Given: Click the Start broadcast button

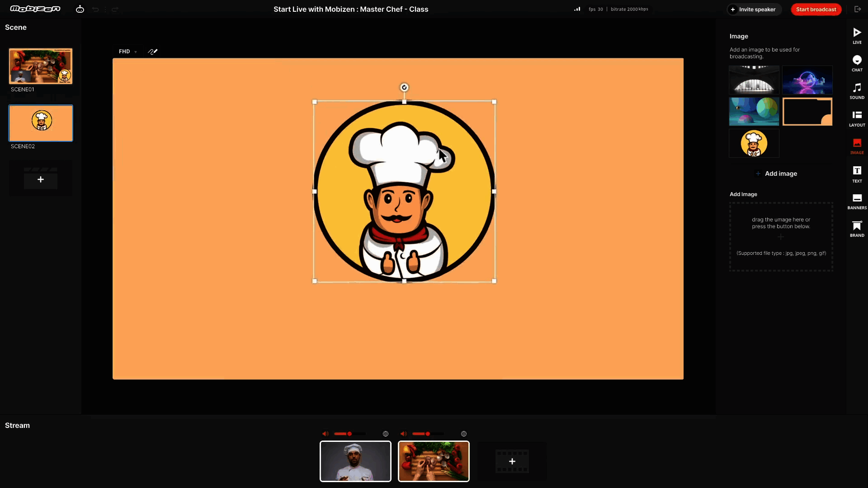Looking at the screenshot, I should click(x=816, y=9).
